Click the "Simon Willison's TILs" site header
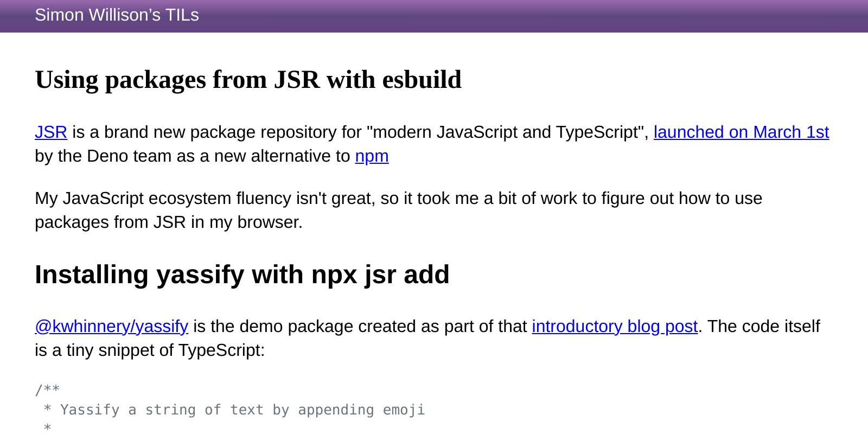The image size is (868, 434). tap(117, 15)
